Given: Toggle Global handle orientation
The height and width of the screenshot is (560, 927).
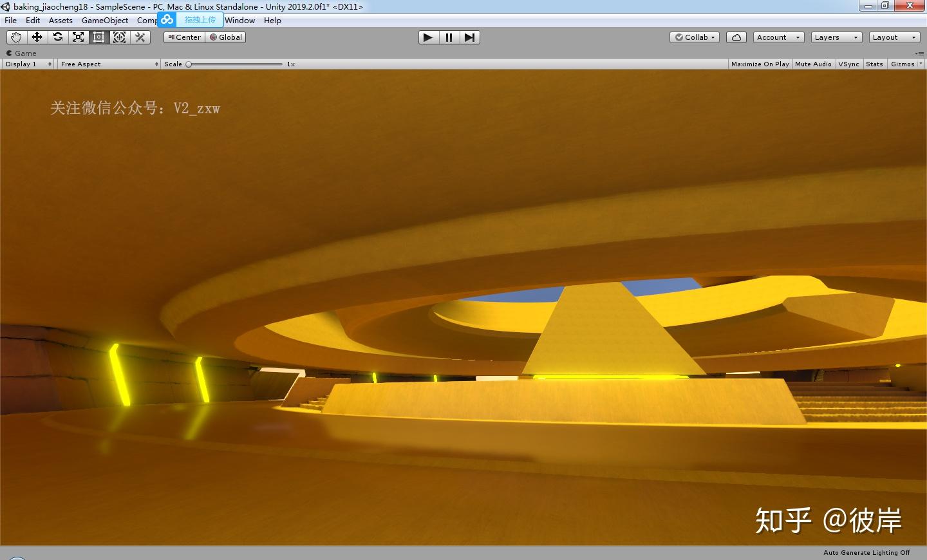Looking at the screenshot, I should (225, 37).
